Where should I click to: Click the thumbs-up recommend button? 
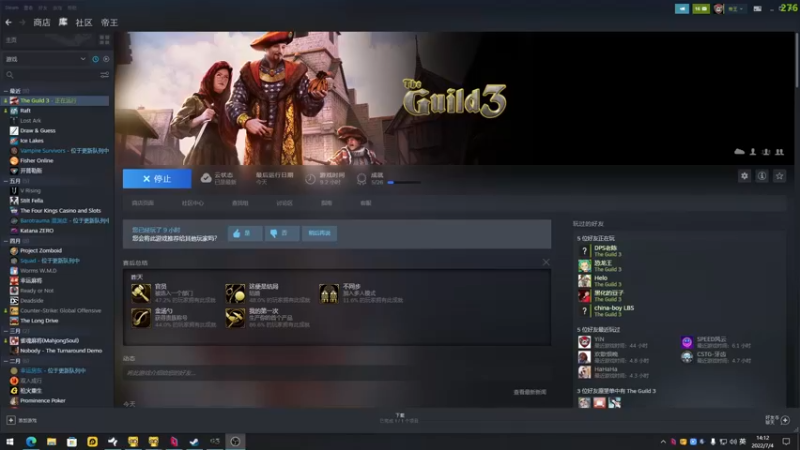tap(245, 233)
